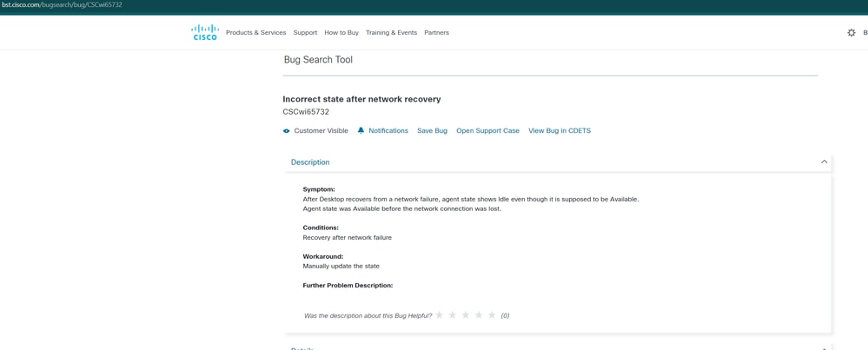Click the Bug Search Tool heading

pyautogui.click(x=318, y=60)
